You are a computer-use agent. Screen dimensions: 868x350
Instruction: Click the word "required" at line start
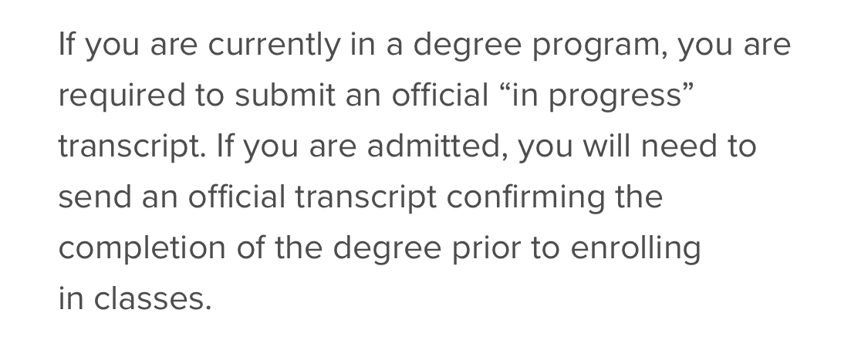coord(121,96)
